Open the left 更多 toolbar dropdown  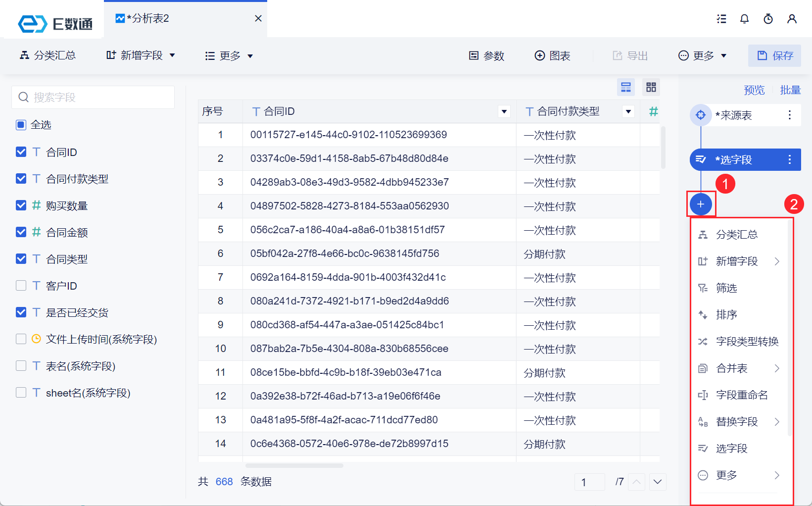tap(229, 56)
